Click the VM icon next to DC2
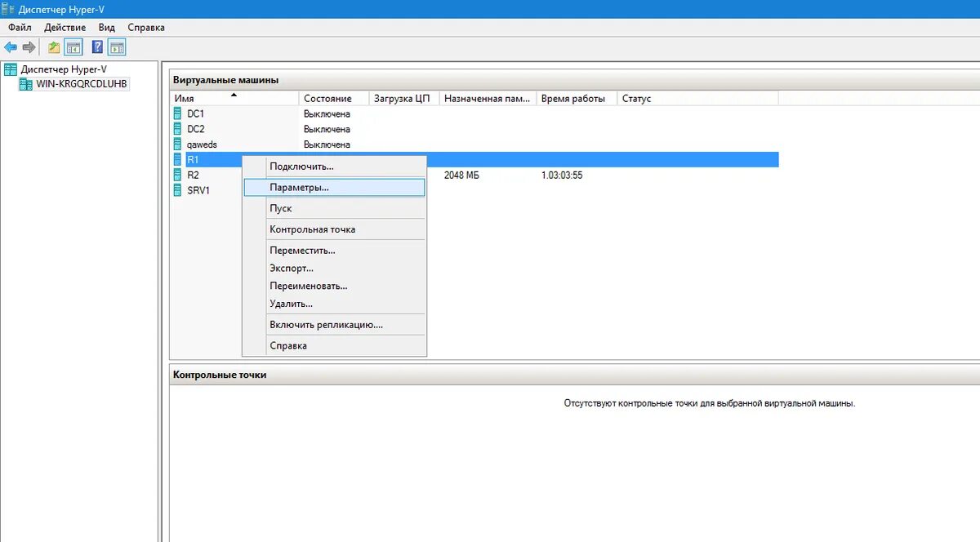 (178, 129)
